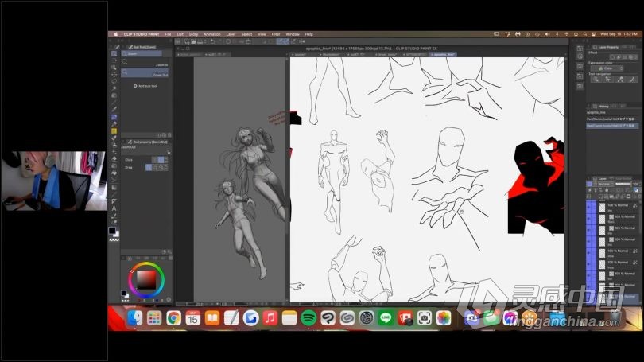The image size is (644, 362).
Task: Select the Move layer tool
Action: tap(114, 74)
